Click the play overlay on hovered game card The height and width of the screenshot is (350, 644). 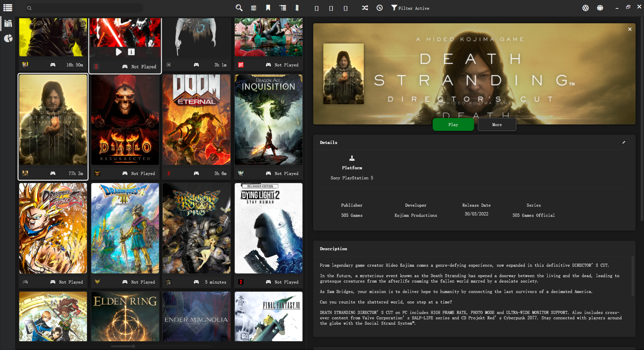(119, 52)
